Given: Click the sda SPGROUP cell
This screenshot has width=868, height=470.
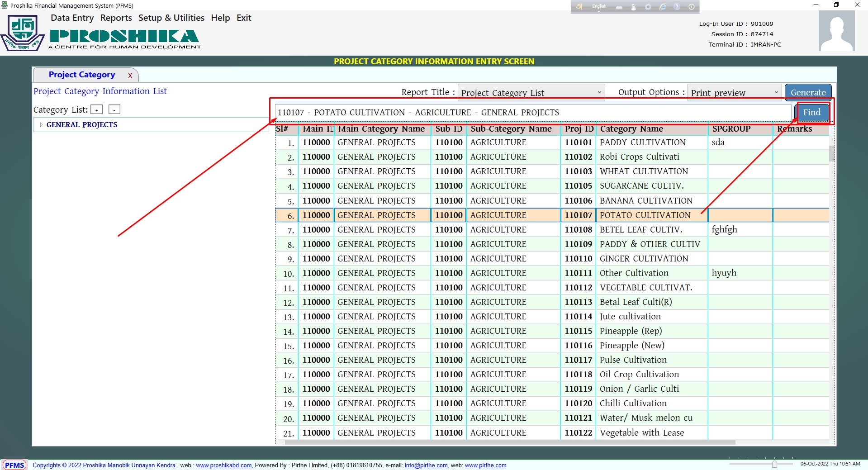Looking at the screenshot, I should click(x=740, y=142).
